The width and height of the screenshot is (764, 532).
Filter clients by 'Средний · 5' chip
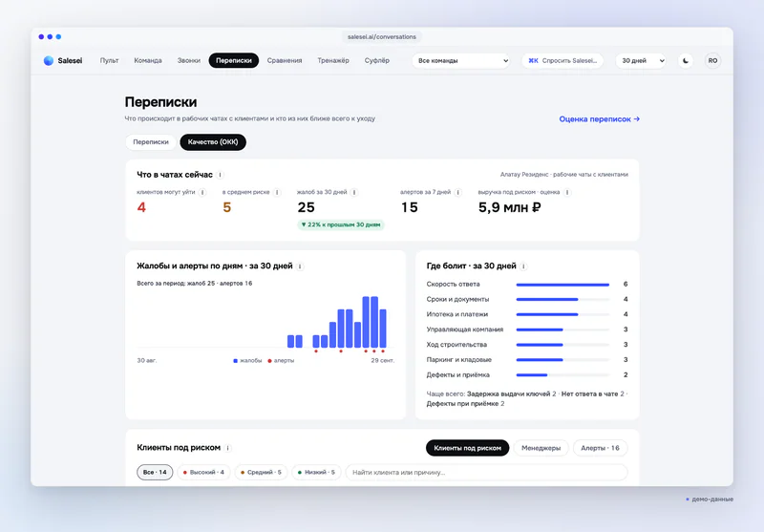pyautogui.click(x=261, y=472)
